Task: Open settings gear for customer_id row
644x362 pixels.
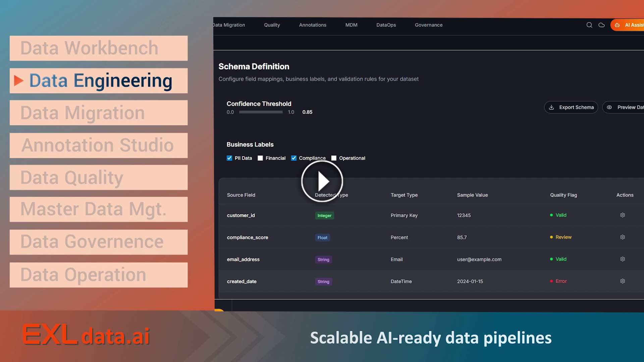Action: click(x=623, y=215)
